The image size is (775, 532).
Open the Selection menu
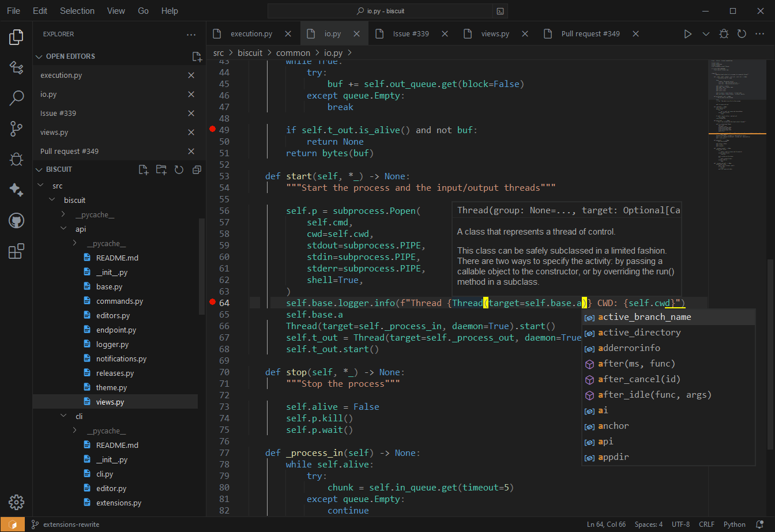(77, 11)
